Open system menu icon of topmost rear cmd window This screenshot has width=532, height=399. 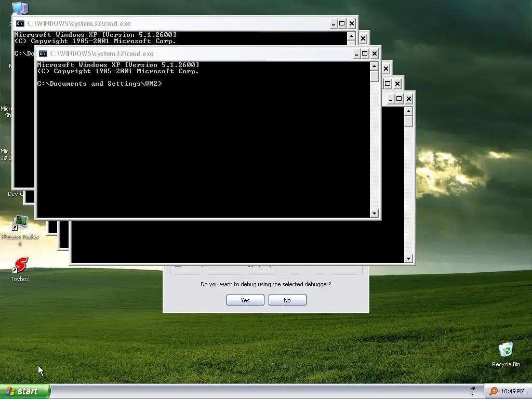click(x=20, y=23)
